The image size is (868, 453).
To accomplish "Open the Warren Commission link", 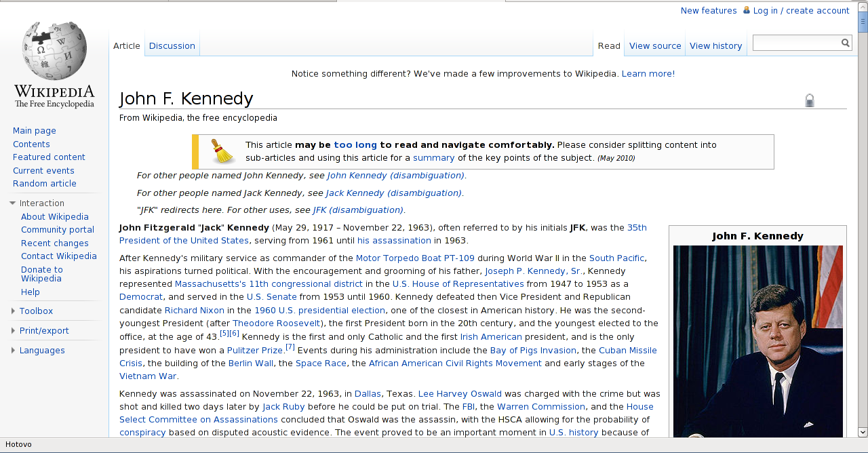I will click(541, 407).
